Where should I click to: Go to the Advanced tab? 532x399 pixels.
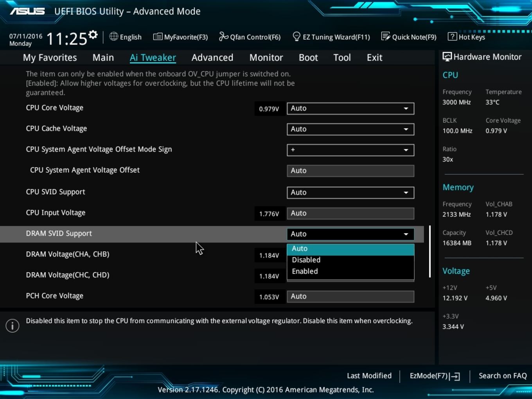point(212,58)
